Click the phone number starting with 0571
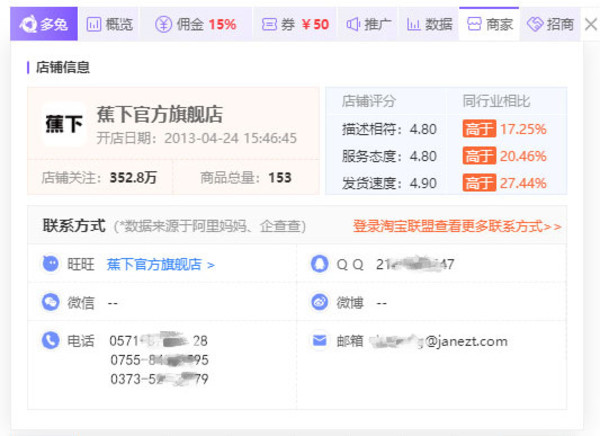Image resolution: width=600 pixels, height=436 pixels. coord(158,341)
